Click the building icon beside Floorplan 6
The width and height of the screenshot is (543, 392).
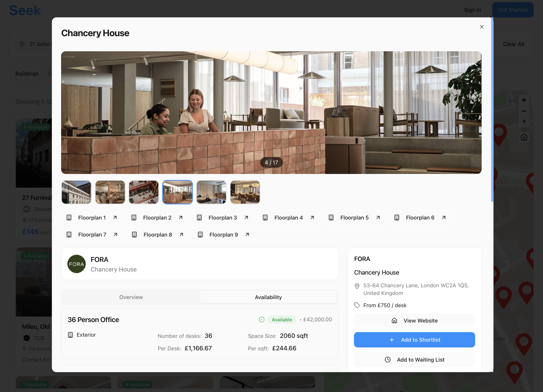pyautogui.click(x=397, y=218)
